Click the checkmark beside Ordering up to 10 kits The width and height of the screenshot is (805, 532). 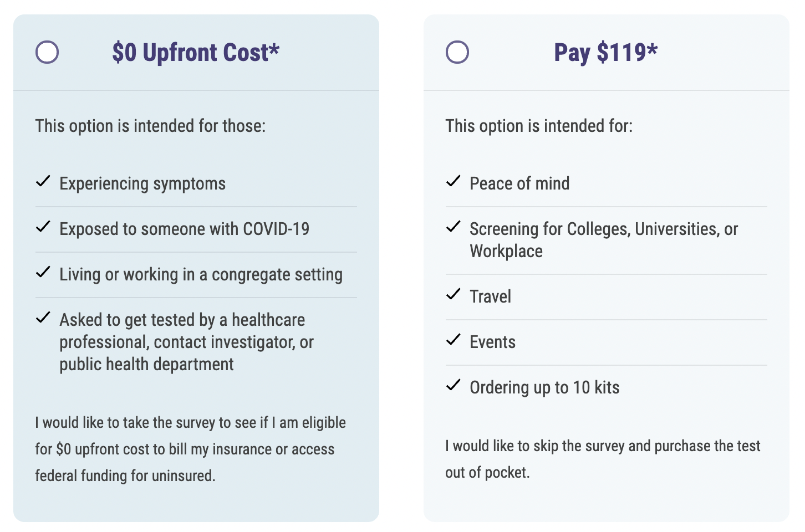[454, 386]
